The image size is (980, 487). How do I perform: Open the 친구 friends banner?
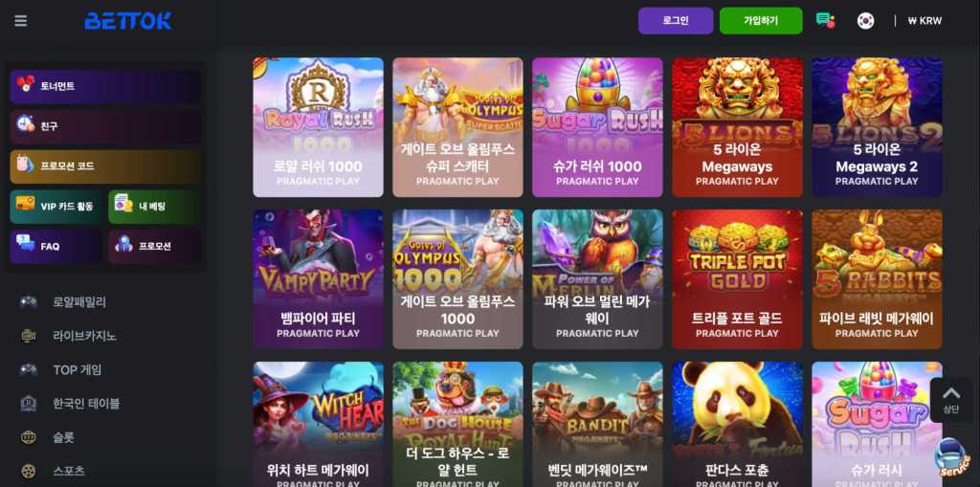coord(105,126)
